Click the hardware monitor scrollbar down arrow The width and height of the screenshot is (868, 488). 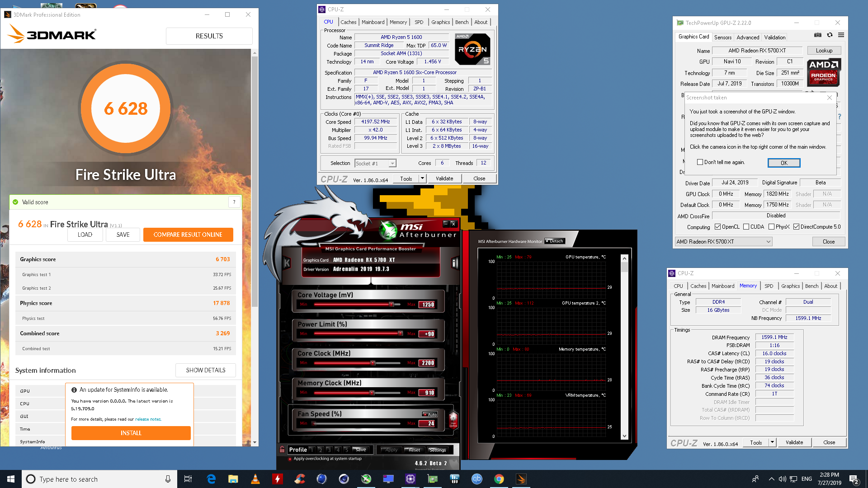pyautogui.click(x=624, y=436)
